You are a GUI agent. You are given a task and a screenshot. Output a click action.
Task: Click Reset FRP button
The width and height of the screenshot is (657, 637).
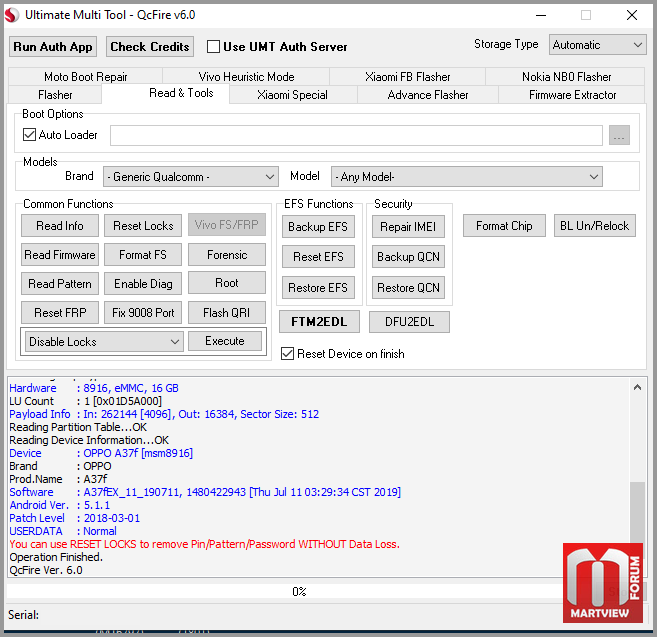tap(60, 313)
